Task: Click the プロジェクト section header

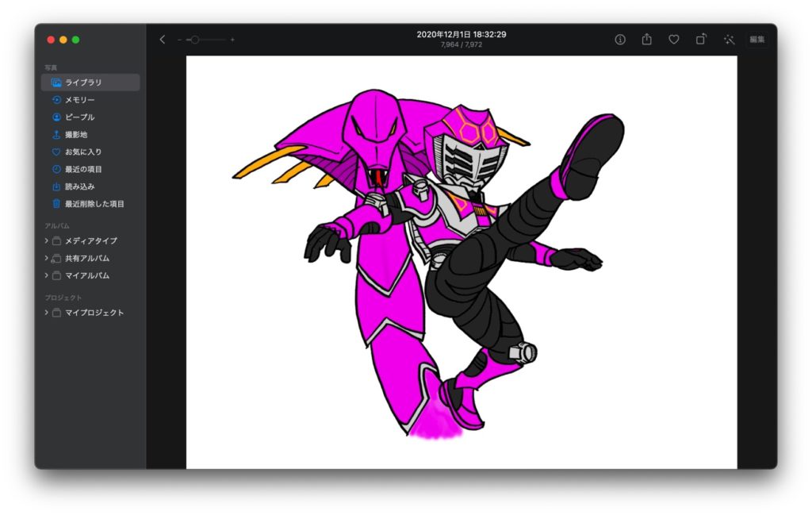Action: click(63, 298)
